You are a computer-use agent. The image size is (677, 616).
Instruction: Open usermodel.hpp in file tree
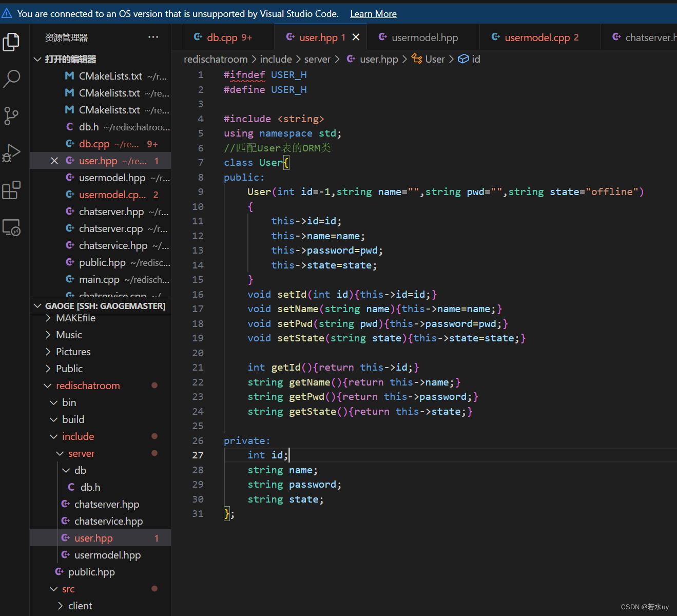(x=107, y=555)
